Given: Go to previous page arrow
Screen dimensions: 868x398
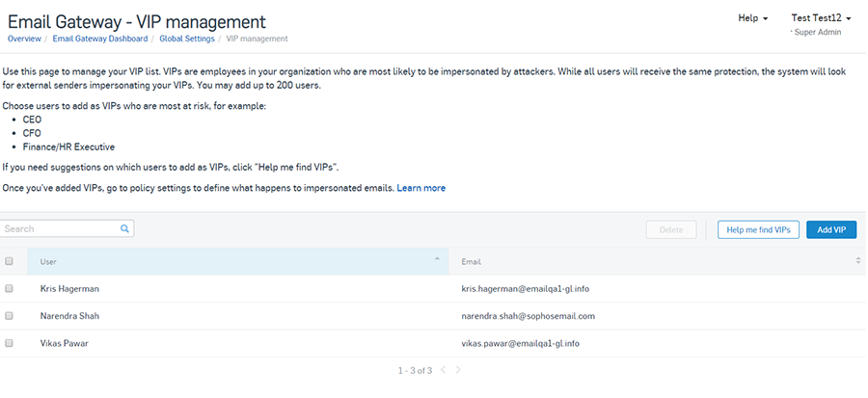Looking at the screenshot, I should click(x=443, y=370).
